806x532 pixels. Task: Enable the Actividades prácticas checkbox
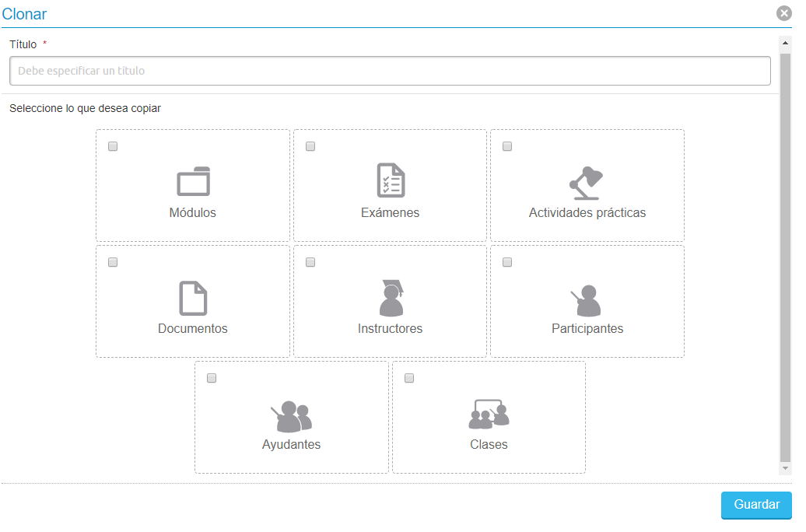(x=507, y=146)
